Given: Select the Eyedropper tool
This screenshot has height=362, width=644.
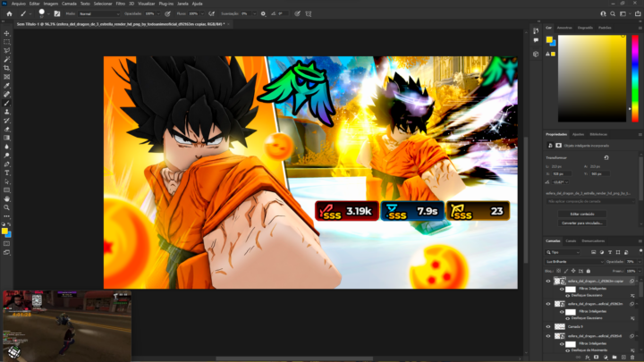Looking at the screenshot, I should pos(6,86).
